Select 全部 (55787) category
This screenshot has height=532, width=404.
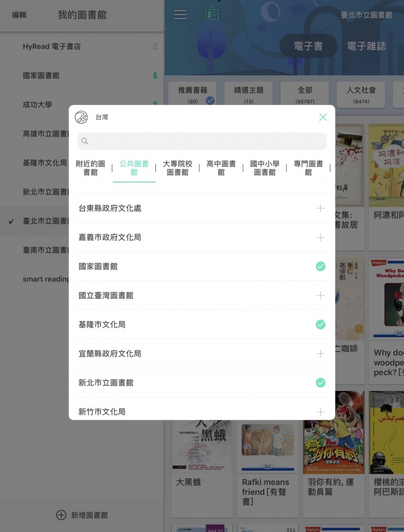click(305, 95)
